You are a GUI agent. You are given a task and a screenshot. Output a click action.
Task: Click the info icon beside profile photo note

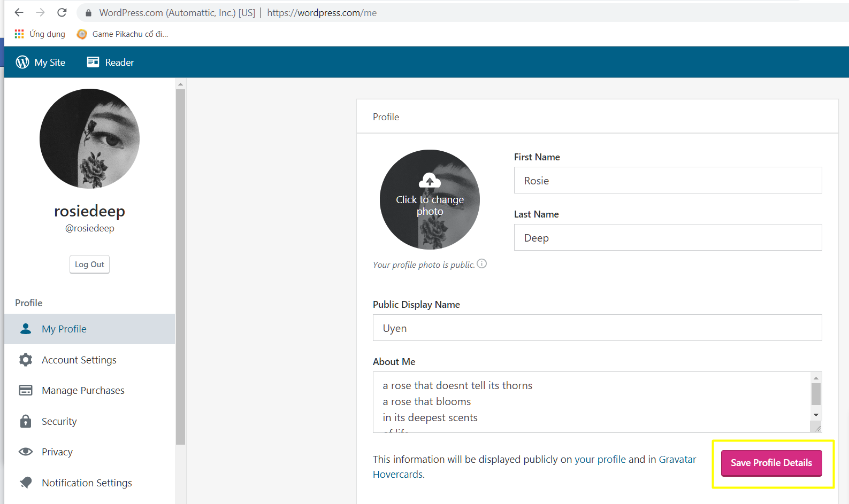tap(481, 263)
